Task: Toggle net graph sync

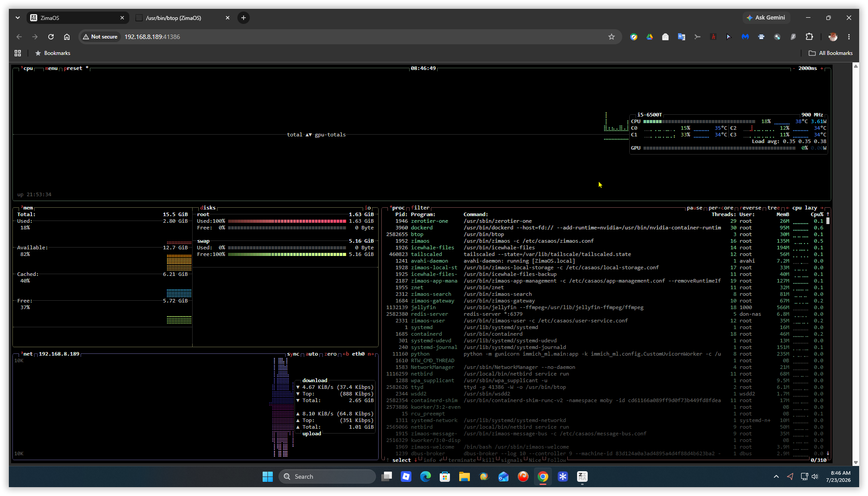Action: pyautogui.click(x=293, y=354)
